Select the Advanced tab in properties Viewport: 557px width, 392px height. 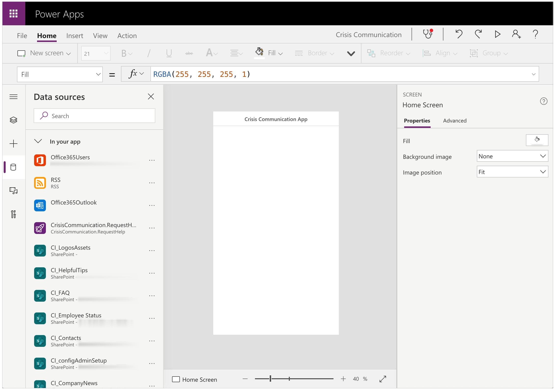point(454,121)
